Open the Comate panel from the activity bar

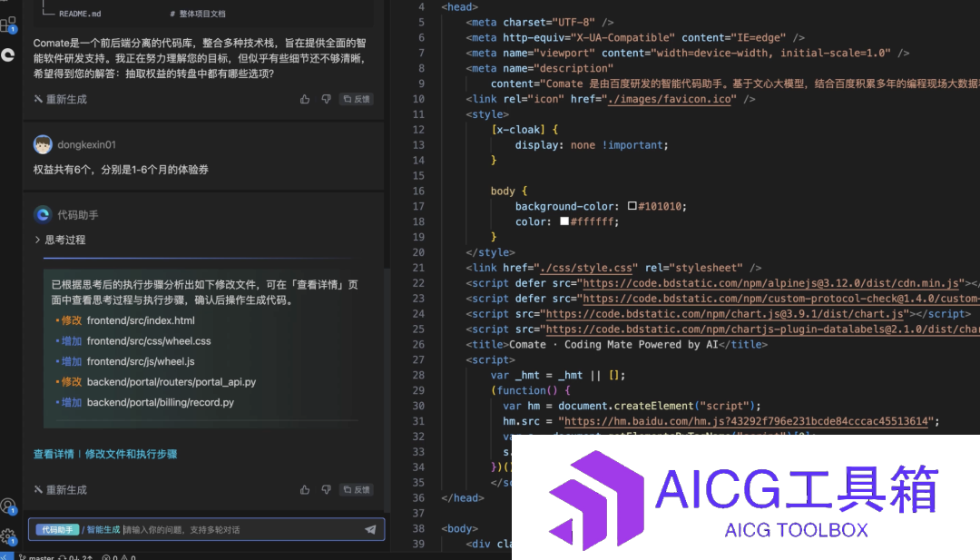tap(8, 55)
